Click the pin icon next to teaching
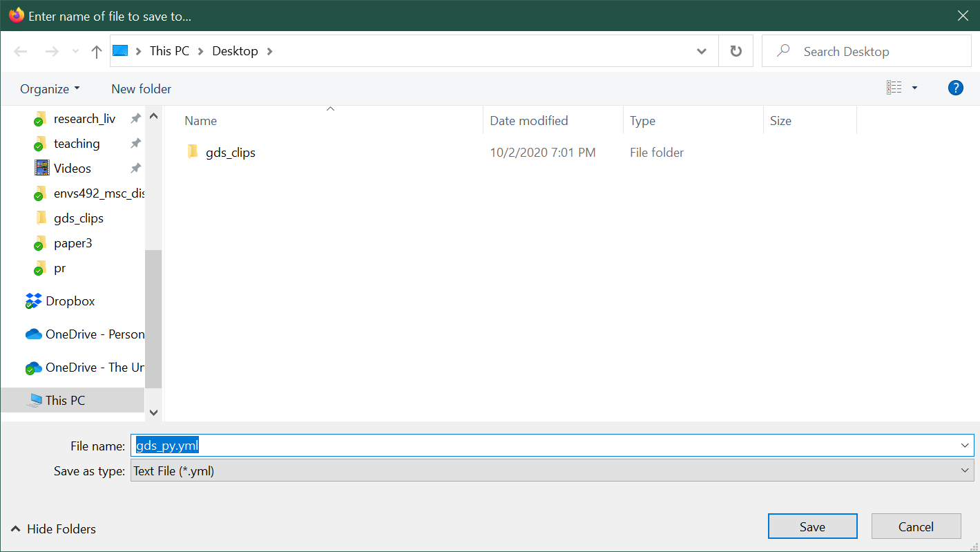The image size is (980, 552). [135, 143]
